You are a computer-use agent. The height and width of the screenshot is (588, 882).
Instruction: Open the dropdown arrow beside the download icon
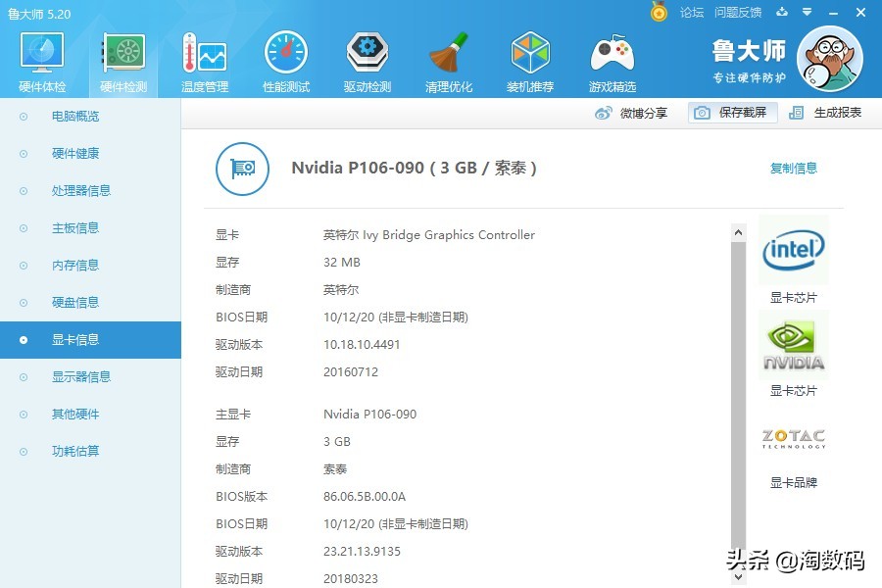pos(806,13)
